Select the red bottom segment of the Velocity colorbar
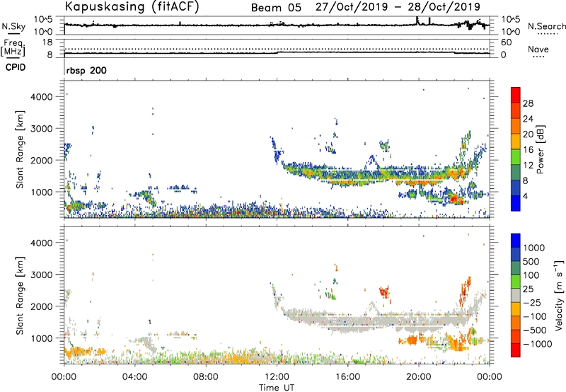 516,350
